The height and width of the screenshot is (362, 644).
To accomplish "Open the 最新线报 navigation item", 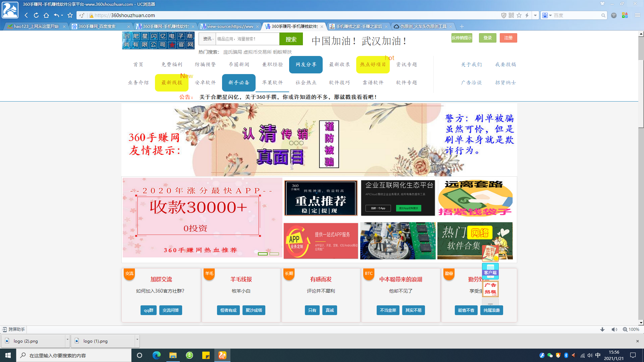I will click(x=172, y=83).
